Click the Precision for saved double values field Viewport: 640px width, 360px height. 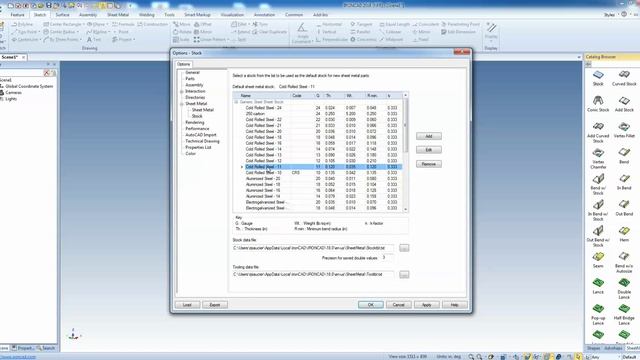pyautogui.click(x=387, y=258)
